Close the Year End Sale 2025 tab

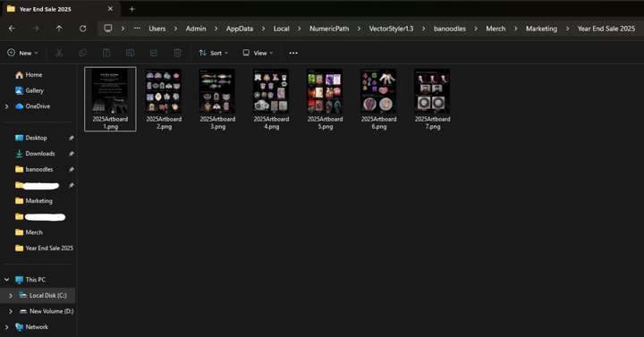[110, 9]
